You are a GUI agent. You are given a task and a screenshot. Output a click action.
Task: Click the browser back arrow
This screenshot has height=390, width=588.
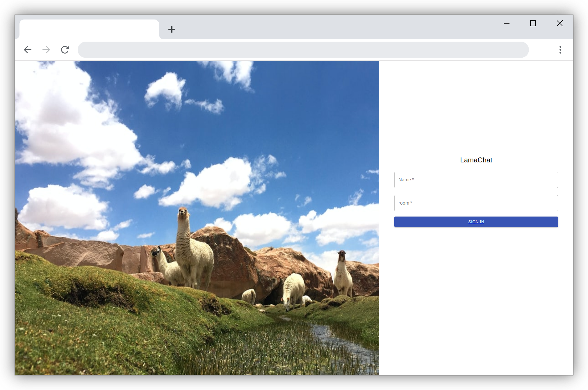(x=28, y=50)
